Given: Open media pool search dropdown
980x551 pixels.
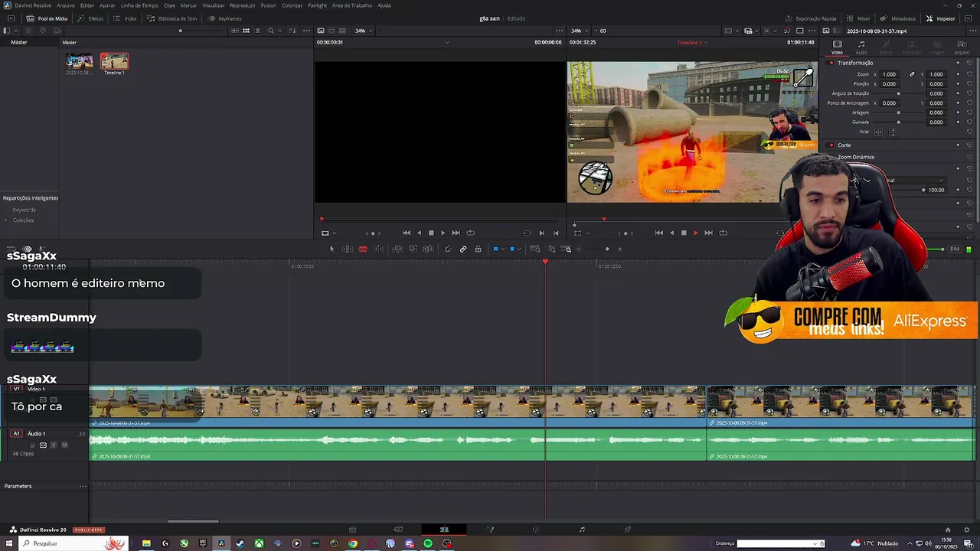Looking at the screenshot, I should [x=280, y=31].
